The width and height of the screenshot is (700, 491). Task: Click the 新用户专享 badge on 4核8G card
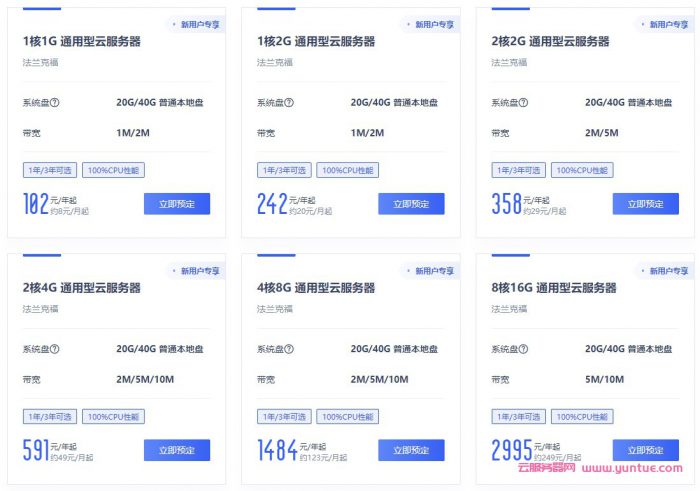(x=431, y=271)
